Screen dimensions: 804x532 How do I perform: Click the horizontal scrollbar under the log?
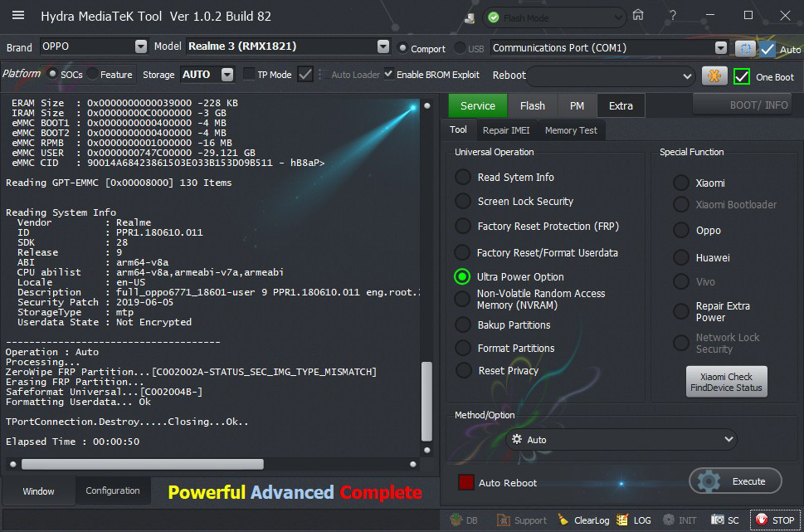click(142, 464)
